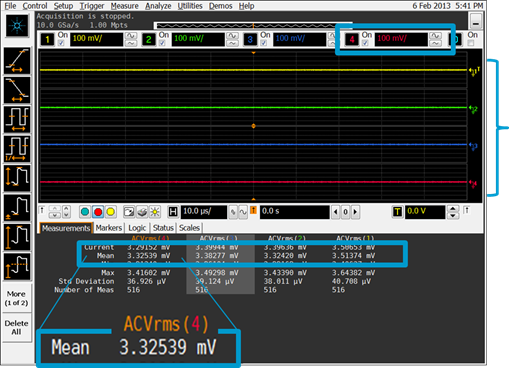Image resolution: width=509 pixels, height=368 pixels.
Task: Select the frequency measurement icon
Action: [17, 149]
